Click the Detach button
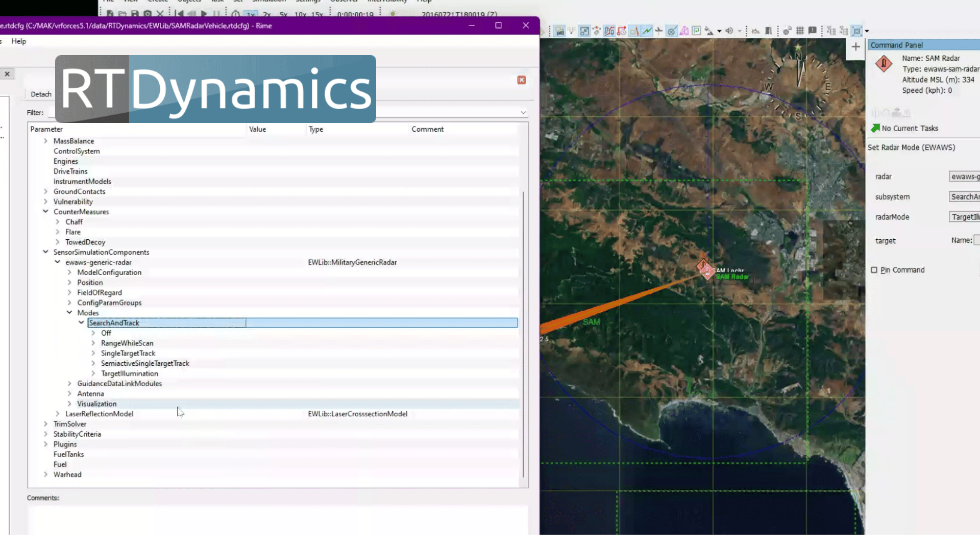This screenshot has height=551, width=980. click(41, 94)
